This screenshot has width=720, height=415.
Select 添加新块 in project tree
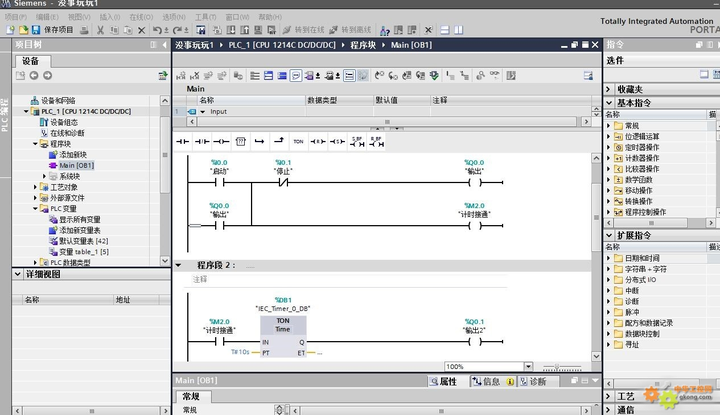pos(73,155)
